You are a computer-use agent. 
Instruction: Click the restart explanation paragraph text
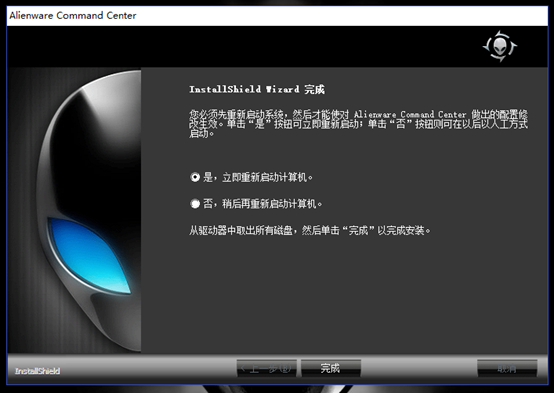tap(358, 124)
